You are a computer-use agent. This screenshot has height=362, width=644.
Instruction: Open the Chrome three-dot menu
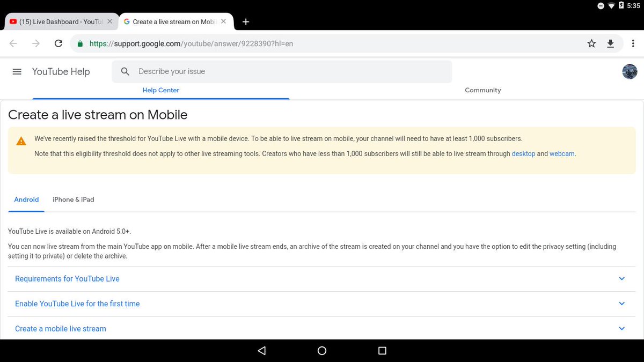coord(633,43)
